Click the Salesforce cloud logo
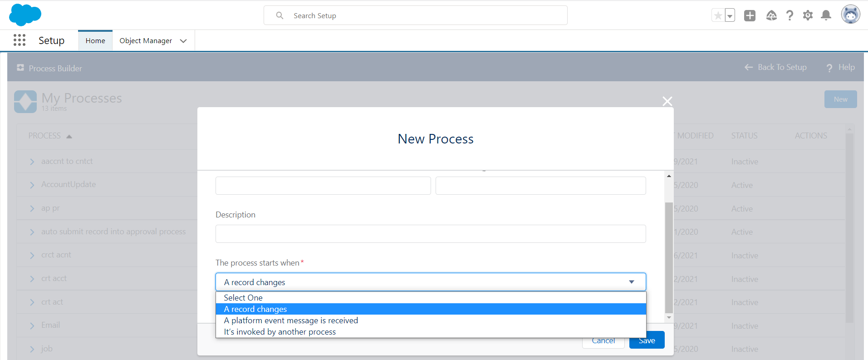 [x=25, y=15]
